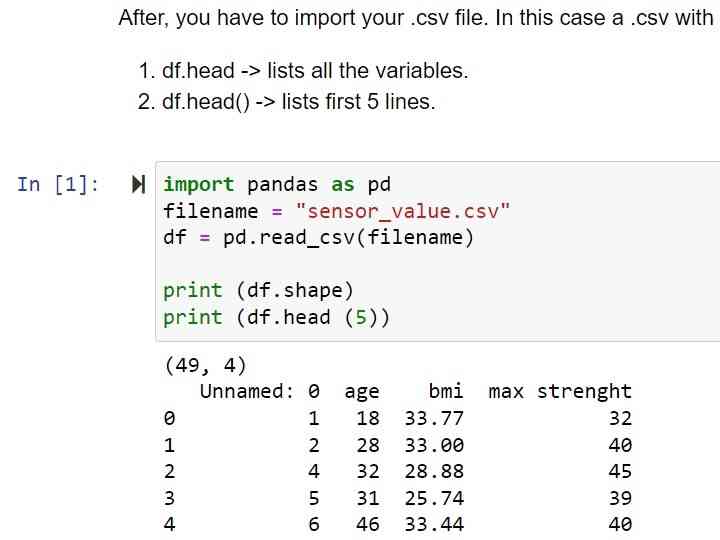Click the bmi value 33.77 in output
The height and width of the screenshot is (540, 720).
pos(434,418)
